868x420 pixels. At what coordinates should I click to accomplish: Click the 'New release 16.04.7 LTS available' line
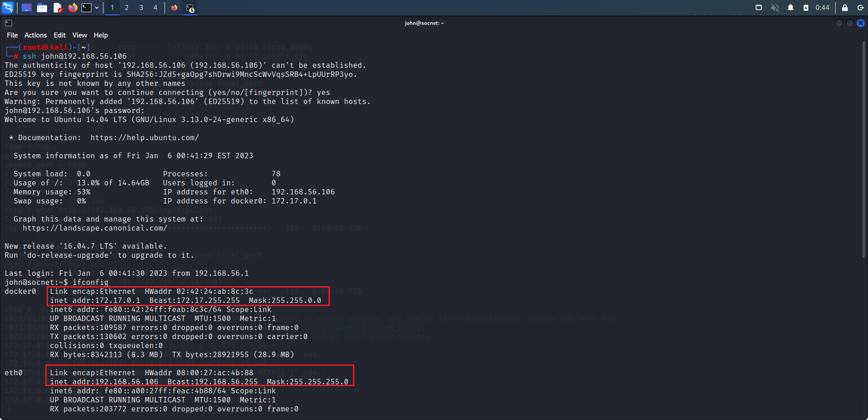(x=86, y=246)
